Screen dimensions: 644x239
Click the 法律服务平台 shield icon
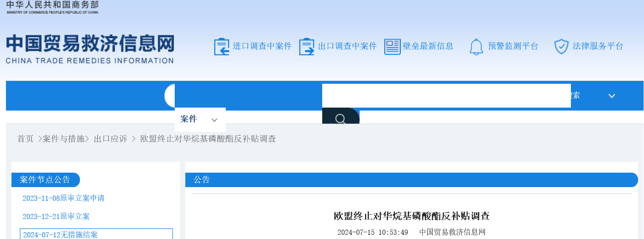coord(562,46)
